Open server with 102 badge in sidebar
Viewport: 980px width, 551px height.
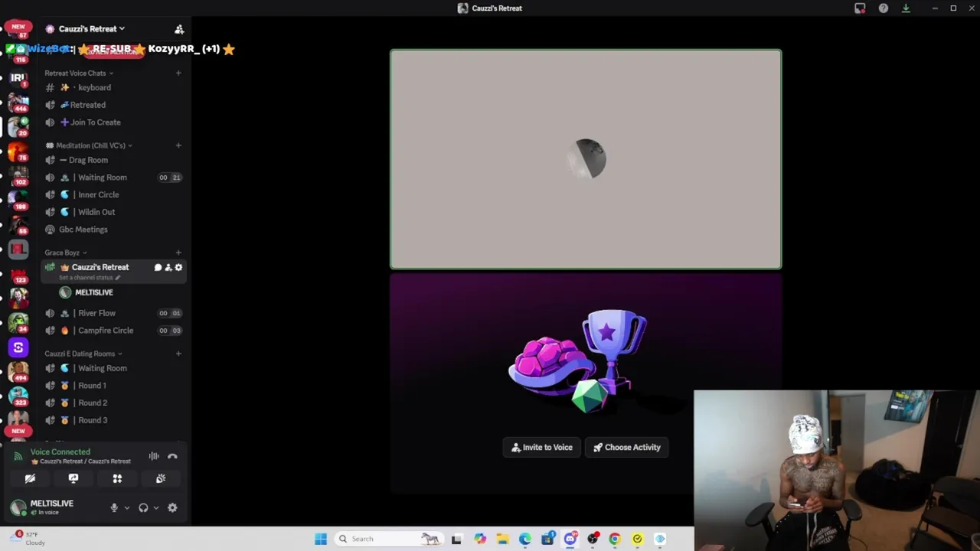pyautogui.click(x=18, y=176)
